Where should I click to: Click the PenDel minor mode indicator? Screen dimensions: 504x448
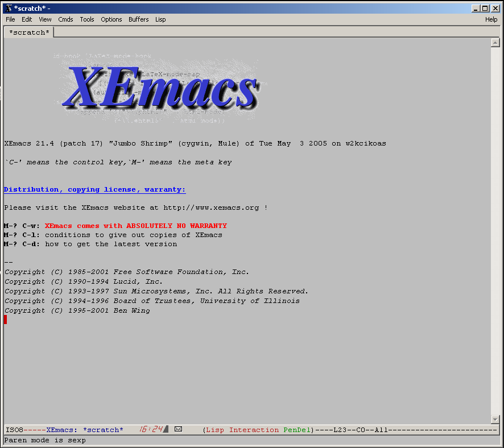pyautogui.click(x=297, y=430)
